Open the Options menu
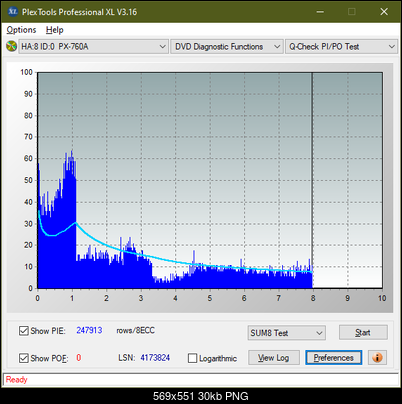This screenshot has height=404, width=402. 21,30
